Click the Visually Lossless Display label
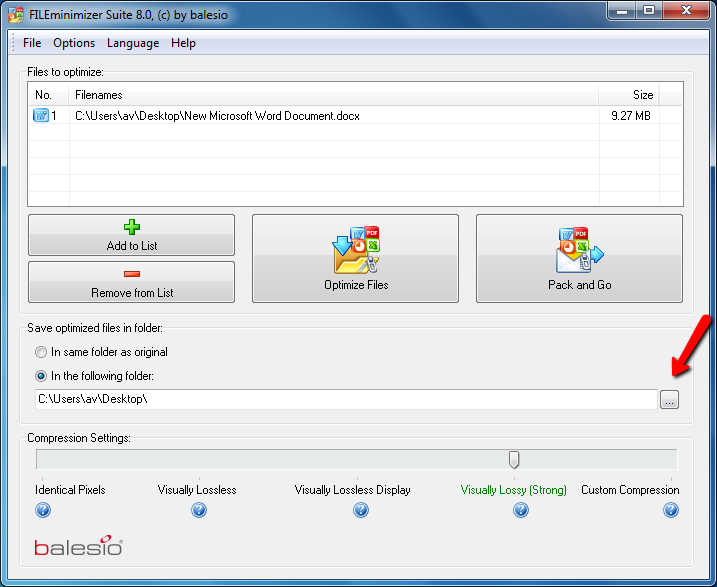The height and width of the screenshot is (587, 717). point(353,490)
